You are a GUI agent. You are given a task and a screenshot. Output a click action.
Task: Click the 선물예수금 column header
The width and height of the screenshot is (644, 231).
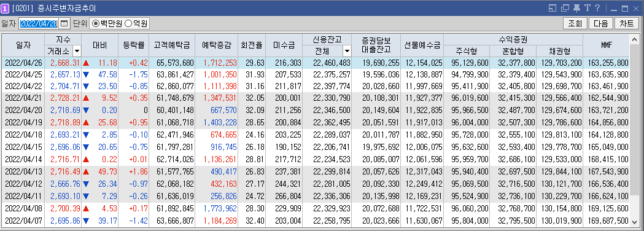422,45
